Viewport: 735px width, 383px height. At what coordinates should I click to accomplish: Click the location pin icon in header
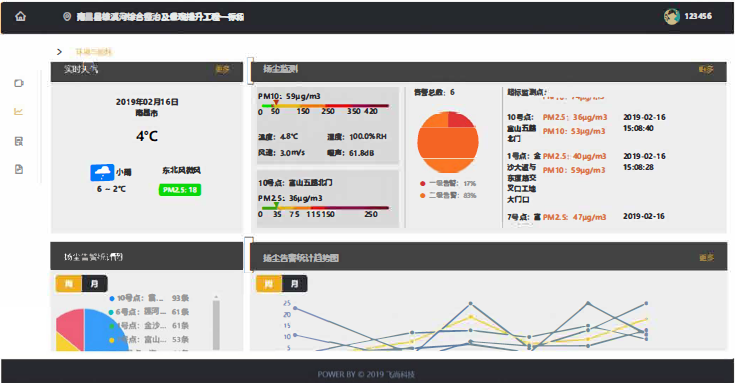(67, 17)
